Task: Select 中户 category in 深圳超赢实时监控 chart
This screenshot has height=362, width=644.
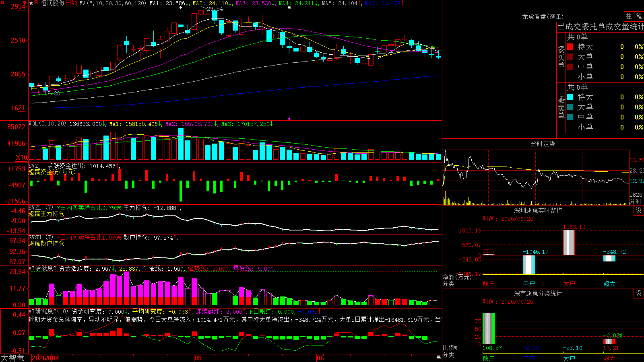Action: click(x=529, y=284)
